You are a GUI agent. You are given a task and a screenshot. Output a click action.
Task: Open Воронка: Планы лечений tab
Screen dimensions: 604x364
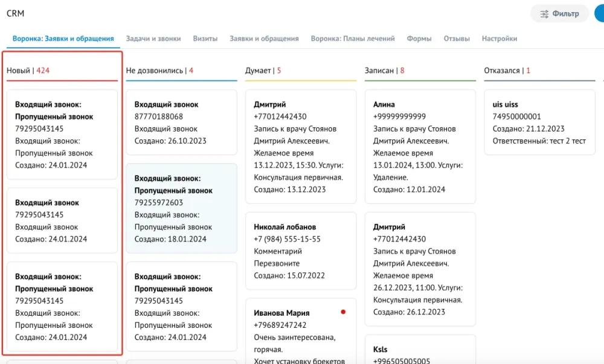pos(353,39)
